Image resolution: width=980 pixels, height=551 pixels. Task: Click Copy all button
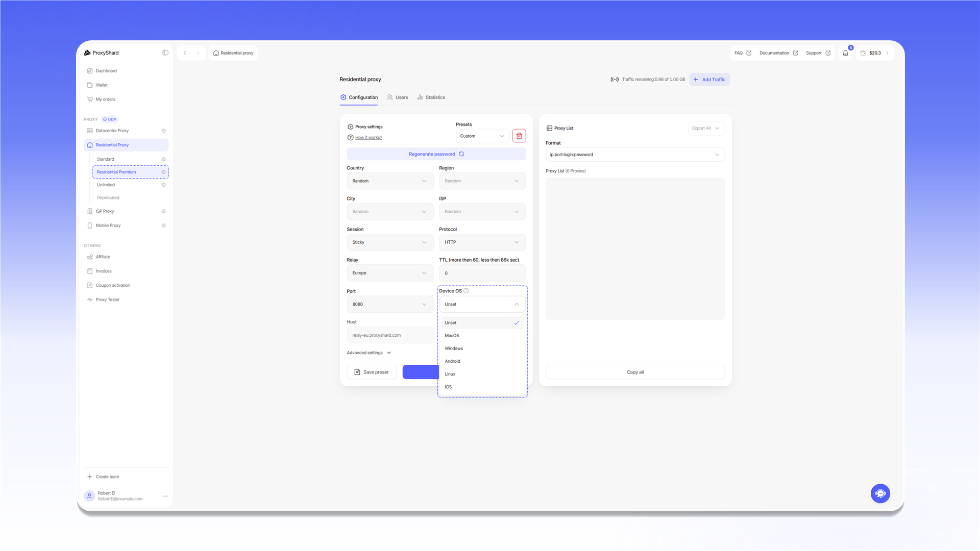click(635, 372)
